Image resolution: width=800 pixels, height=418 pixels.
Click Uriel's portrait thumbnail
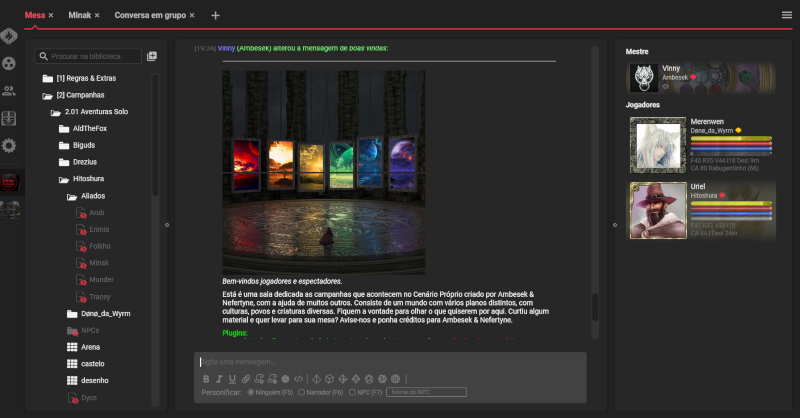pos(658,210)
